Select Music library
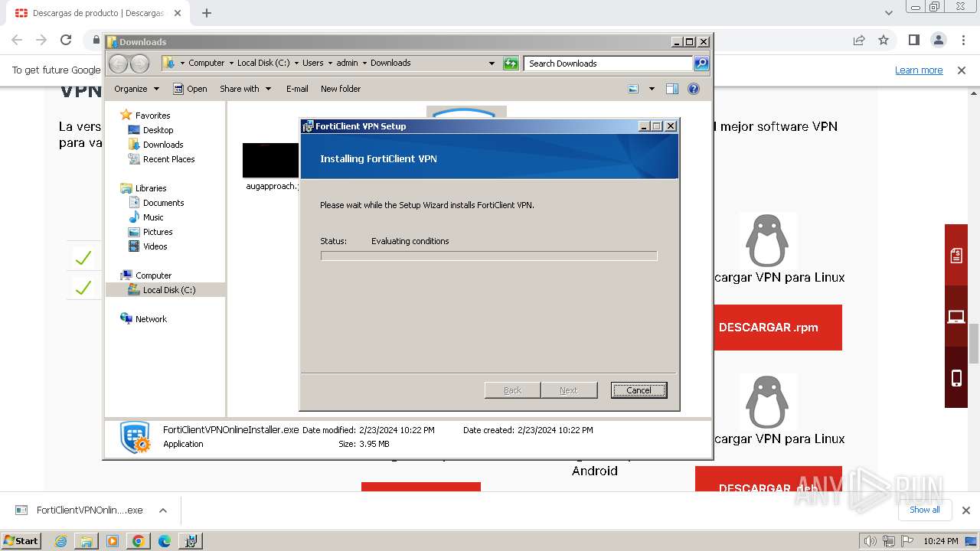Image resolution: width=980 pixels, height=551 pixels. click(153, 217)
